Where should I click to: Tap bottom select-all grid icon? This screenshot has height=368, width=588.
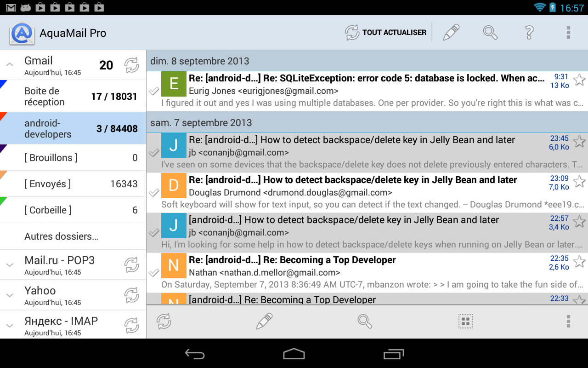coord(465,321)
